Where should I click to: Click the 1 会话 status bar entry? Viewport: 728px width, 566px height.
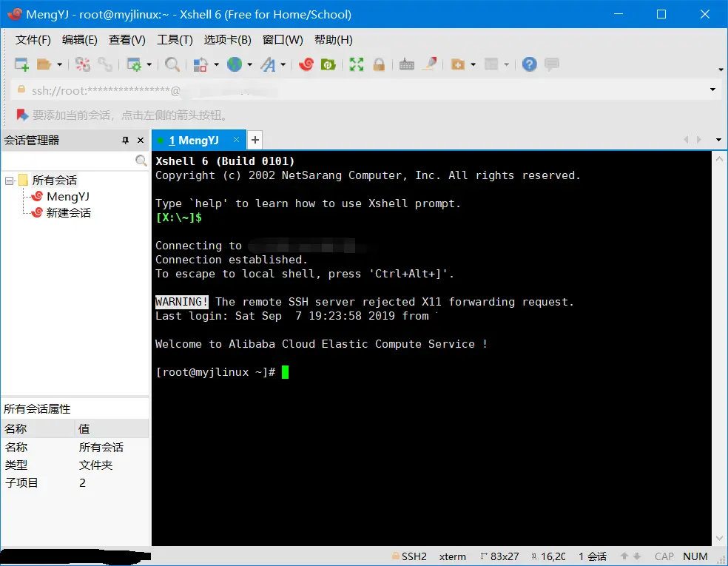click(593, 556)
